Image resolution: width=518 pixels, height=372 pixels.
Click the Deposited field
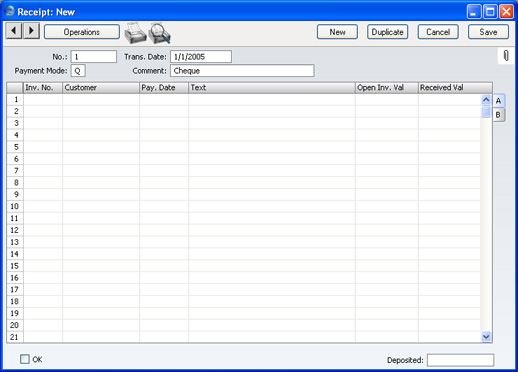(x=460, y=360)
